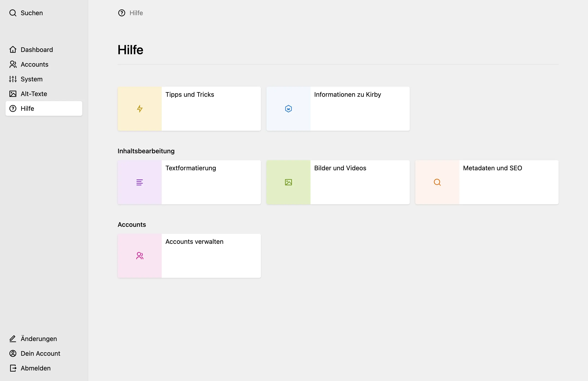Click Abmelden to log out
This screenshot has height=381, width=588.
click(35, 368)
